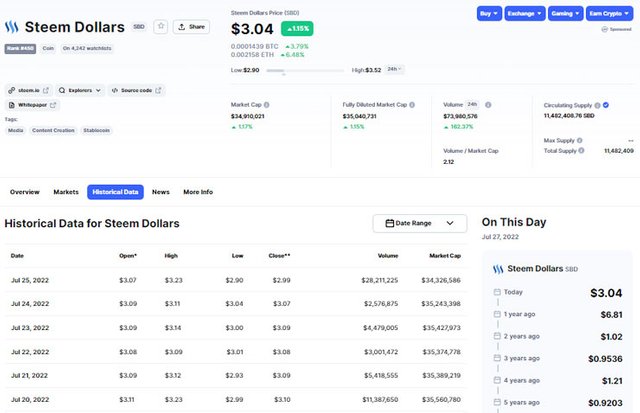This screenshot has width=640, height=413.
Task: Switch to the News tab
Action: [x=161, y=192]
